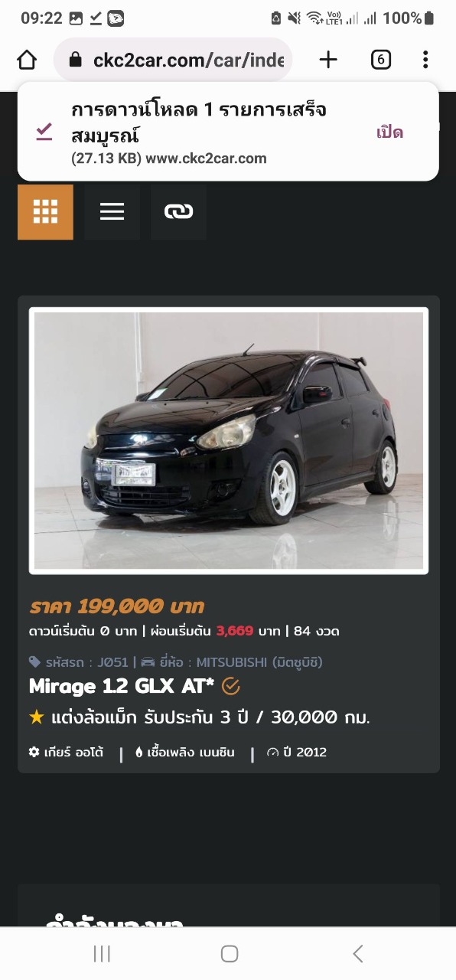
Task: Select the chain link view icon
Action: coord(178,212)
